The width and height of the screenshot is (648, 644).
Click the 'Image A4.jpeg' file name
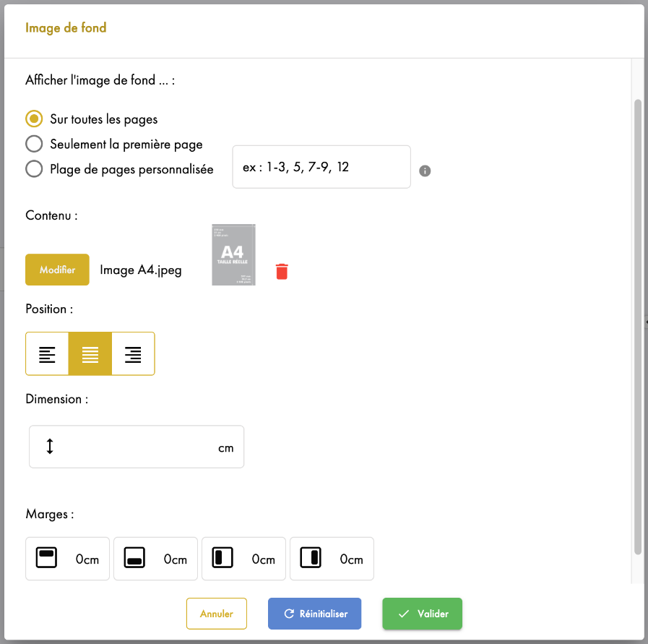(x=141, y=270)
